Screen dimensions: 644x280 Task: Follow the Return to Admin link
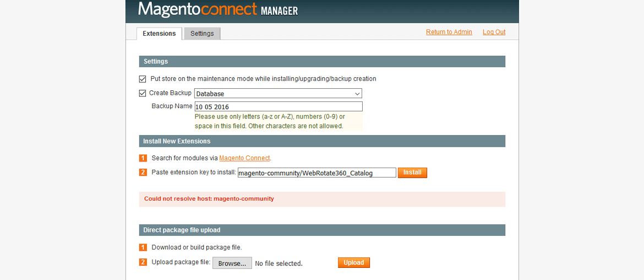point(449,32)
